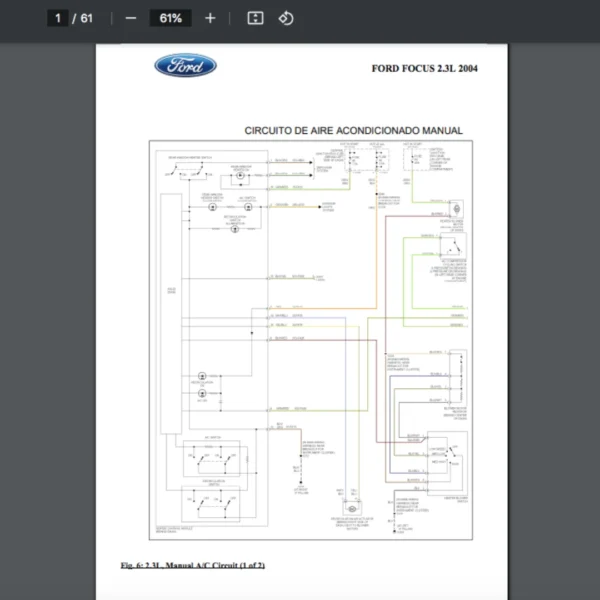Select the FORD FOCUS 2.3L 2004 header text
Viewport: 600px width, 600px height.
(425, 68)
